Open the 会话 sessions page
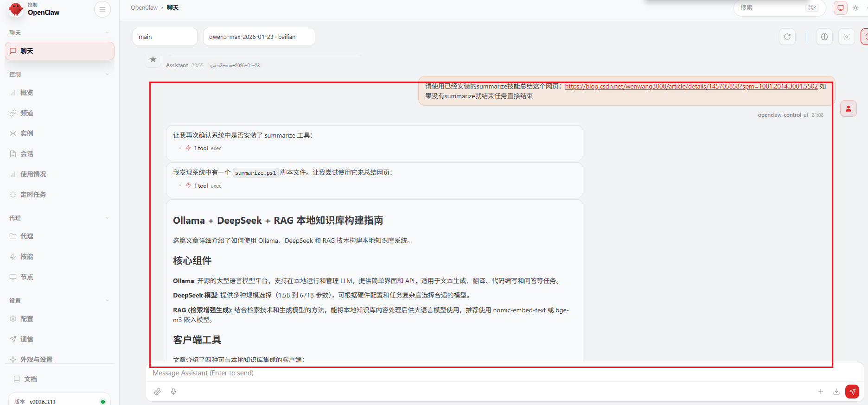The width and height of the screenshot is (868, 405). (x=59, y=154)
